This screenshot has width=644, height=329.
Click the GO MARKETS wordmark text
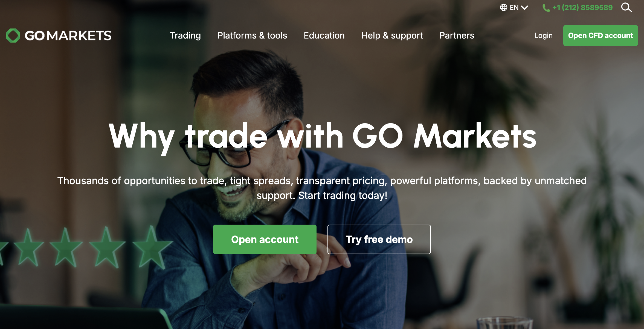[68, 36]
